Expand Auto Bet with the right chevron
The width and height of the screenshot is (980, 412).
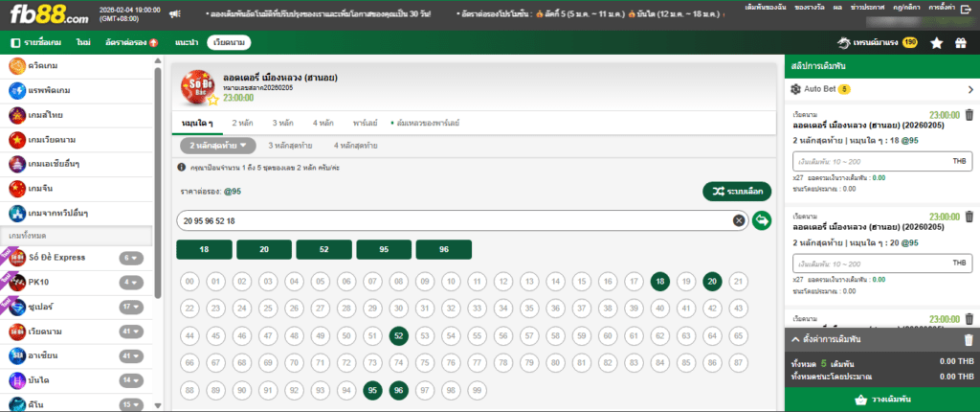coord(970,89)
